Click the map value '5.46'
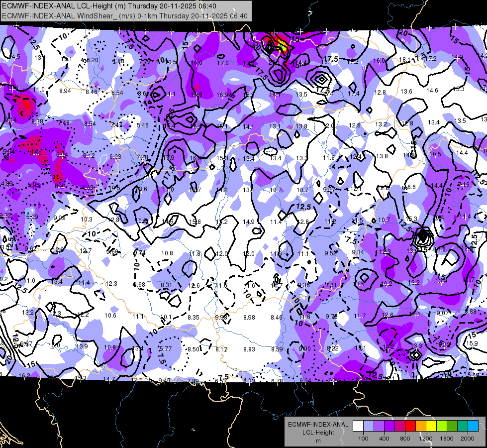The width and height of the screenshot is (487, 448). coord(143,125)
